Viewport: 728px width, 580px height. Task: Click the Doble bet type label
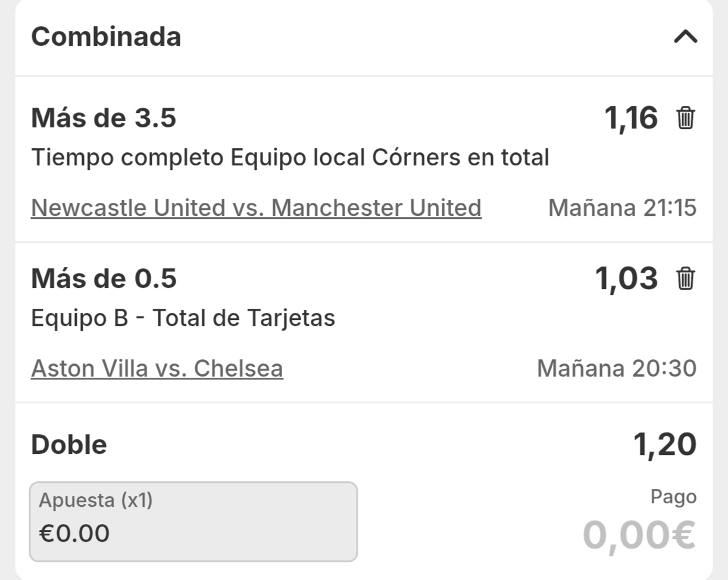click(69, 445)
